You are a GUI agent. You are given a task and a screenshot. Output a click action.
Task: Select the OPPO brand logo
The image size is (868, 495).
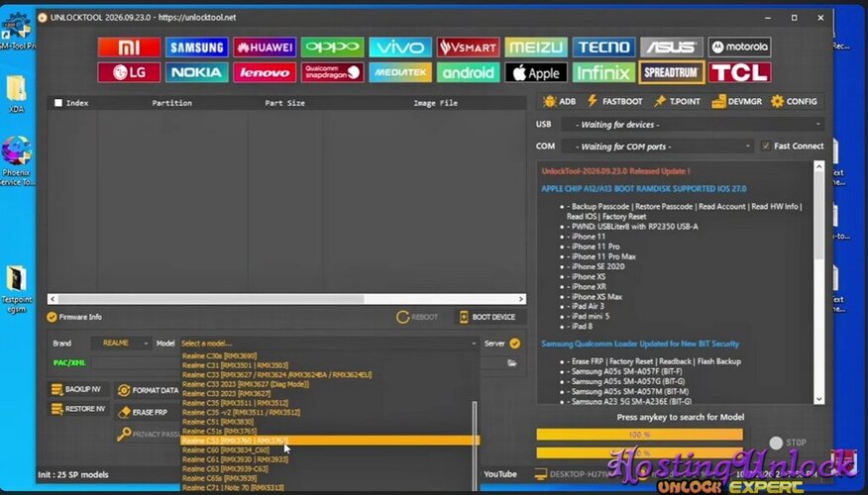coord(332,48)
